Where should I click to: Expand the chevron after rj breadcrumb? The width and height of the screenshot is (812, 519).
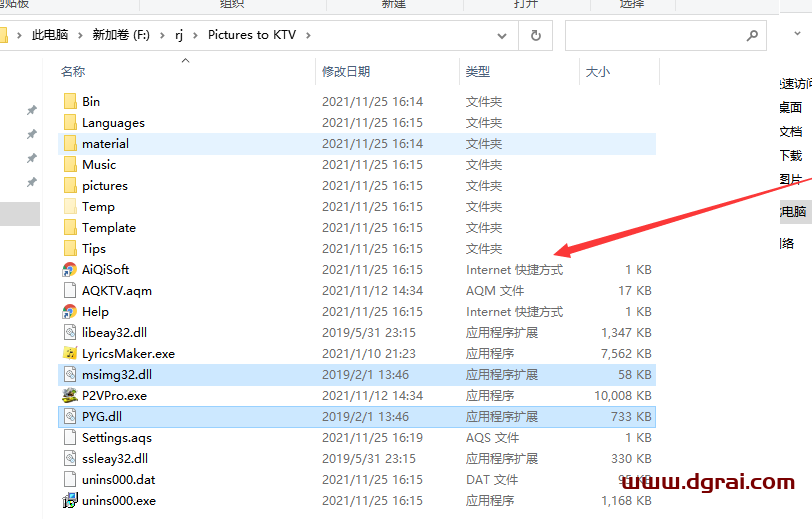coord(195,35)
